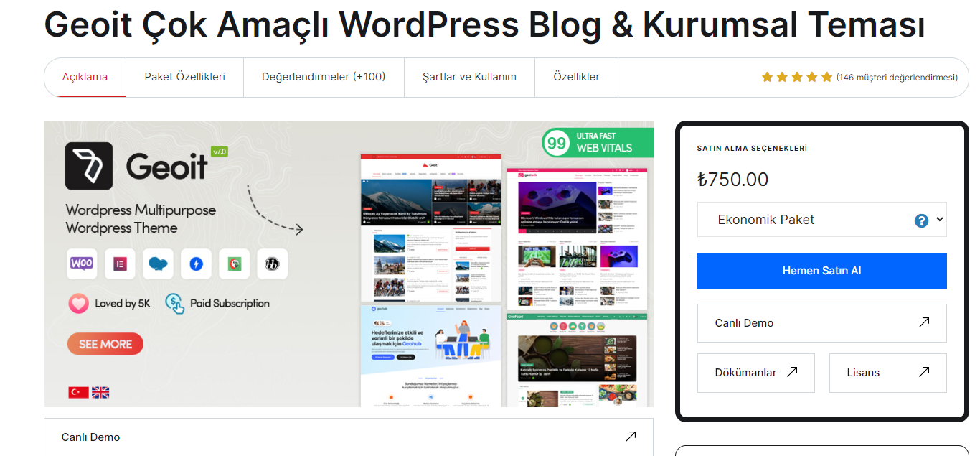Click the ₺750.00 price text
The height and width of the screenshot is (456, 980).
click(732, 180)
